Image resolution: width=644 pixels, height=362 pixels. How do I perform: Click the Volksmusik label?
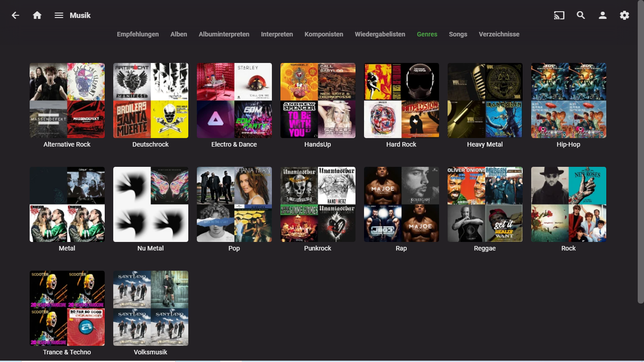click(x=151, y=352)
